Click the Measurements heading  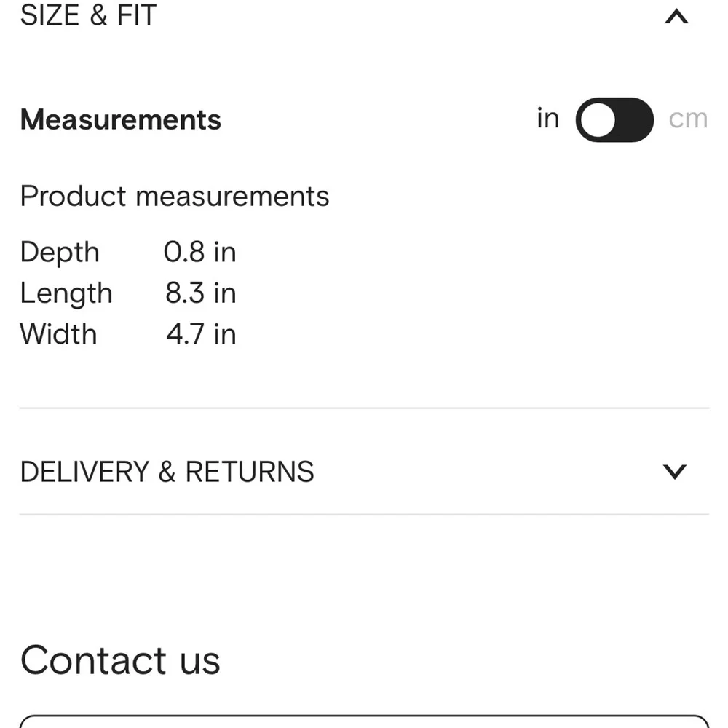121,120
